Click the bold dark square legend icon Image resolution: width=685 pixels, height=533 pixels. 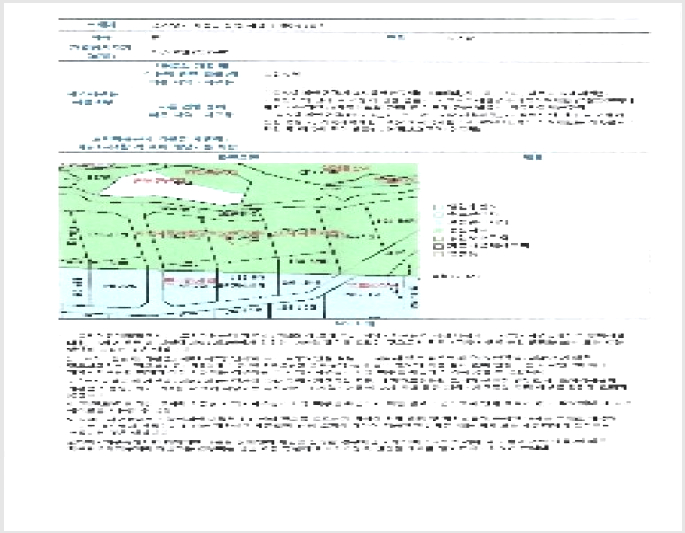coord(438,246)
